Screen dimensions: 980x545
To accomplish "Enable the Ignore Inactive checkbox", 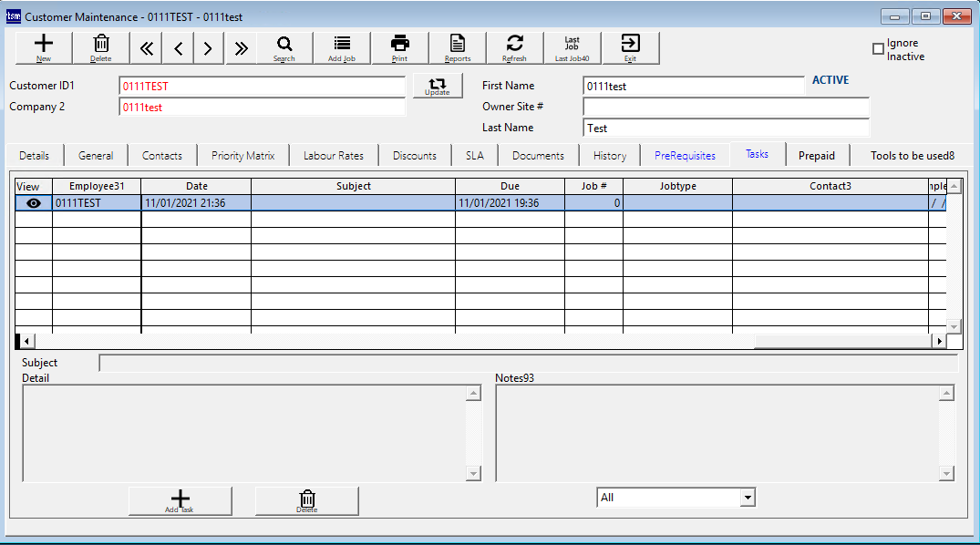I will [x=879, y=49].
